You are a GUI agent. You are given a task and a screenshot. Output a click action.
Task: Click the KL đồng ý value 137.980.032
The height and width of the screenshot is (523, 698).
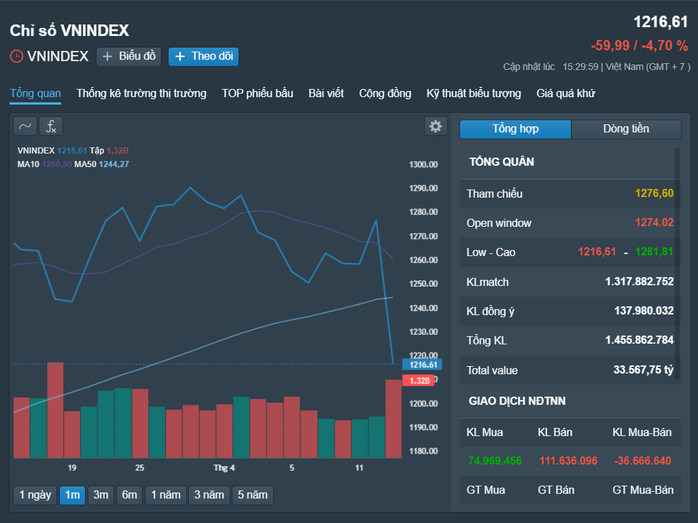tap(644, 311)
